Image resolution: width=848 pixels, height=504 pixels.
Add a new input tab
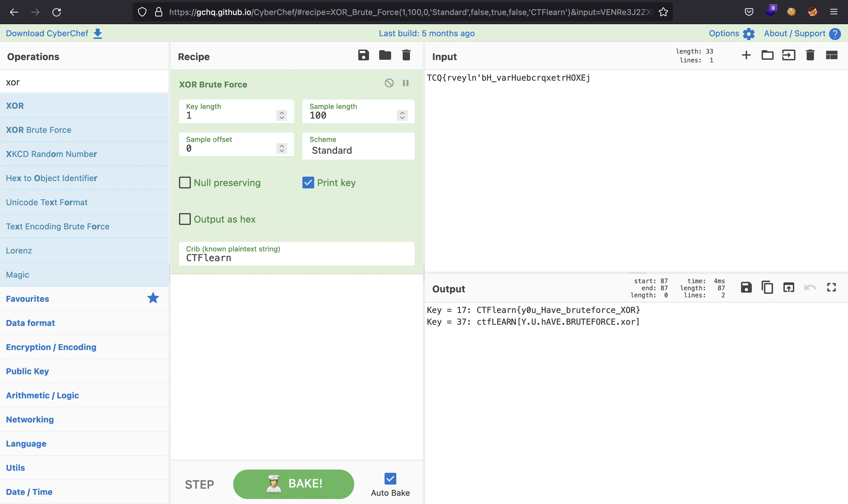pos(746,55)
